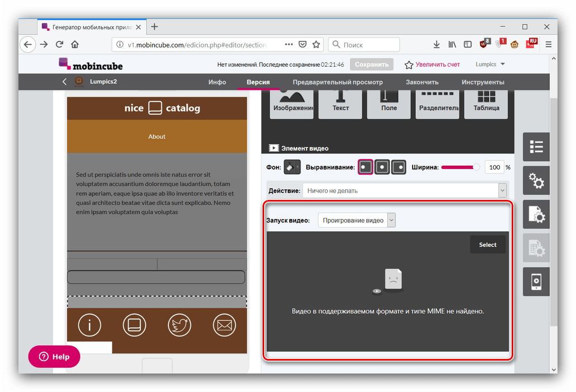The width and height of the screenshot is (576, 392).
Task: Add a Divider element (Разделитель)
Action: 437,104
